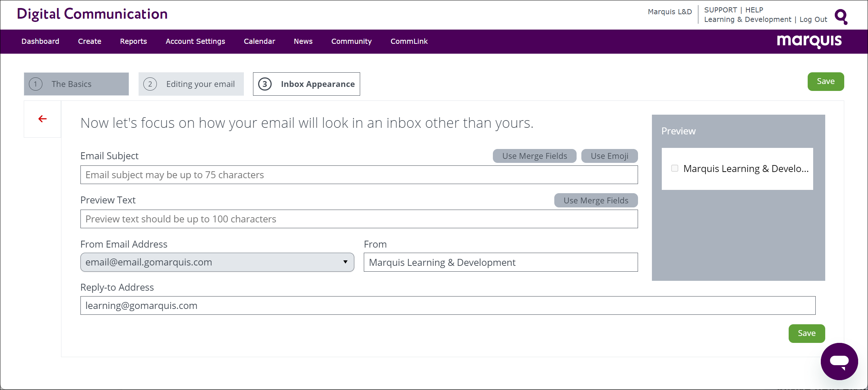Switch to step 1 The Basics
The height and width of the screenshot is (390, 868).
(76, 84)
